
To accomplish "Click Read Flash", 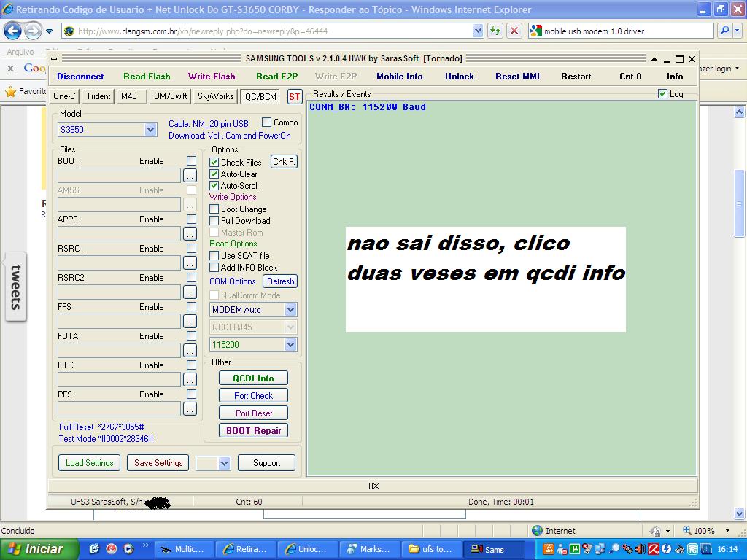I will pyautogui.click(x=147, y=76).
